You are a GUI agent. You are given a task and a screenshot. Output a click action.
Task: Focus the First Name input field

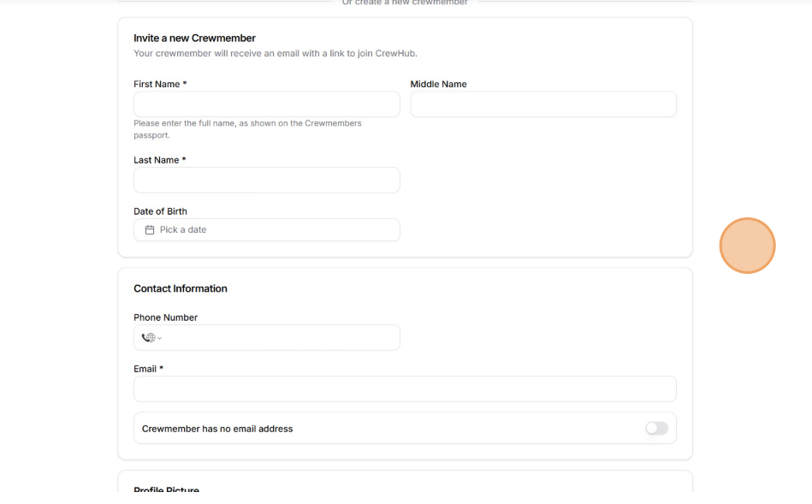tap(267, 104)
